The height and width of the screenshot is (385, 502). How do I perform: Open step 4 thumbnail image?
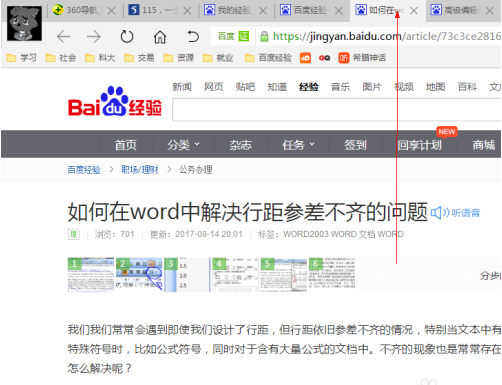[x=235, y=275]
